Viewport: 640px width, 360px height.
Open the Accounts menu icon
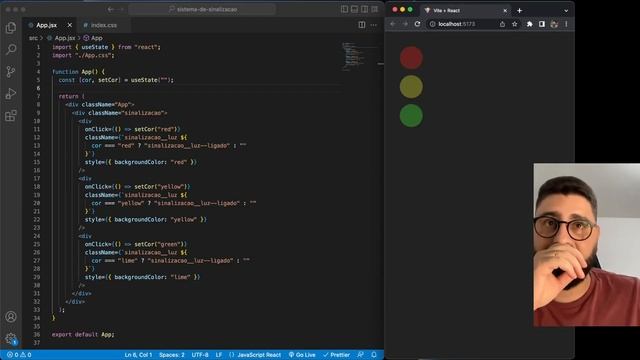click(11, 317)
